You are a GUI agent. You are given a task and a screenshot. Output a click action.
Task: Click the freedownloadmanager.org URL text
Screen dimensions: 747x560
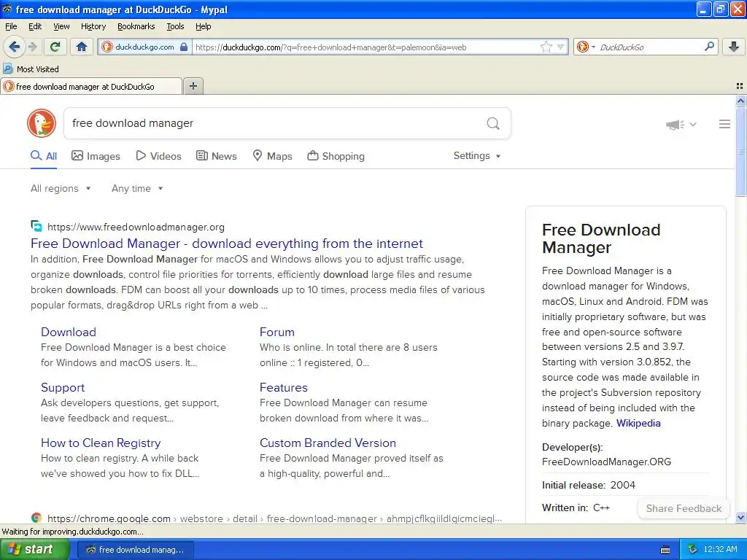(136, 227)
